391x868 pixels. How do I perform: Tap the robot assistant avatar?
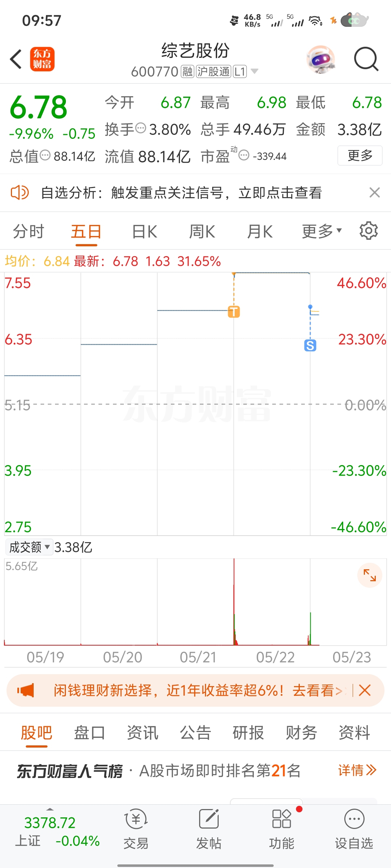pos(320,59)
